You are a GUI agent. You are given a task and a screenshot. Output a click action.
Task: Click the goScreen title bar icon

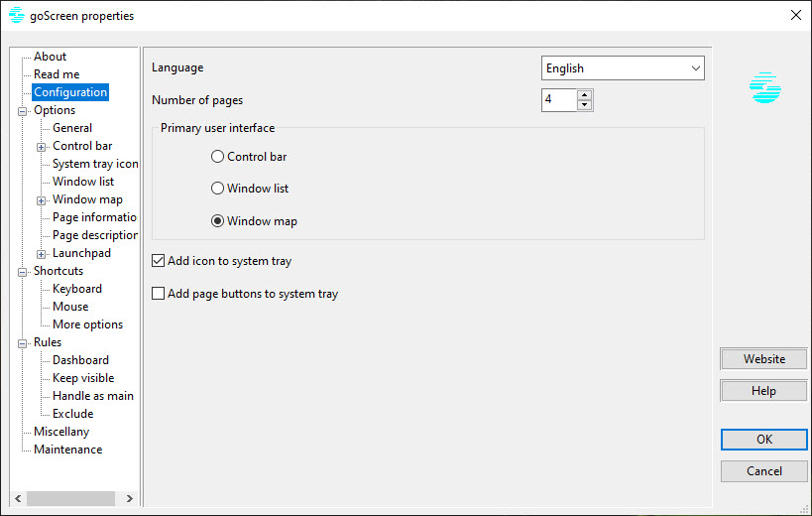tap(17, 15)
